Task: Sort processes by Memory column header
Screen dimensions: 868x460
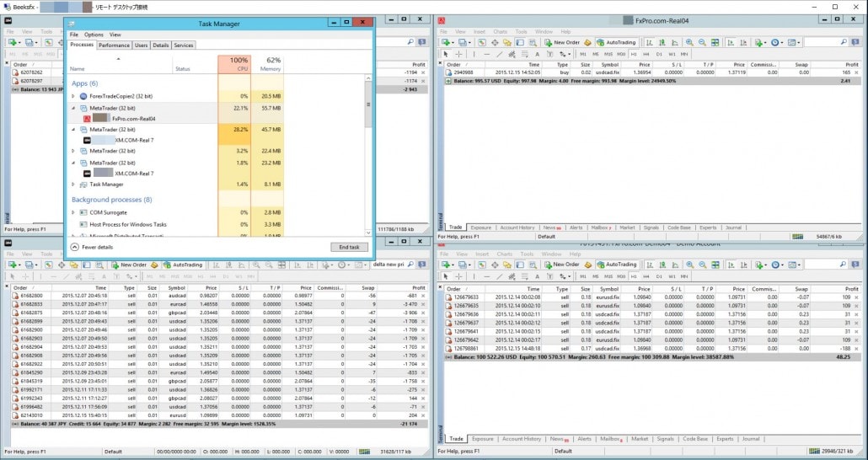Action: click(267, 64)
